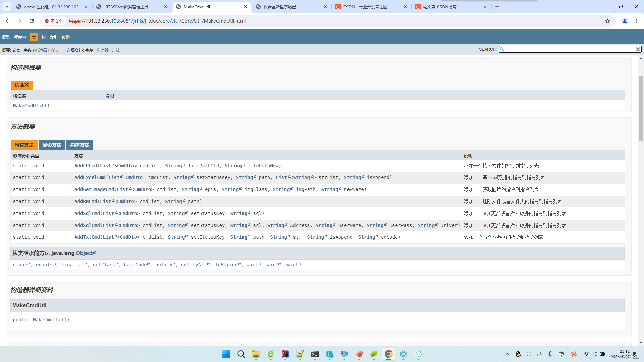Bookmark this page with the star icon

tap(608, 21)
